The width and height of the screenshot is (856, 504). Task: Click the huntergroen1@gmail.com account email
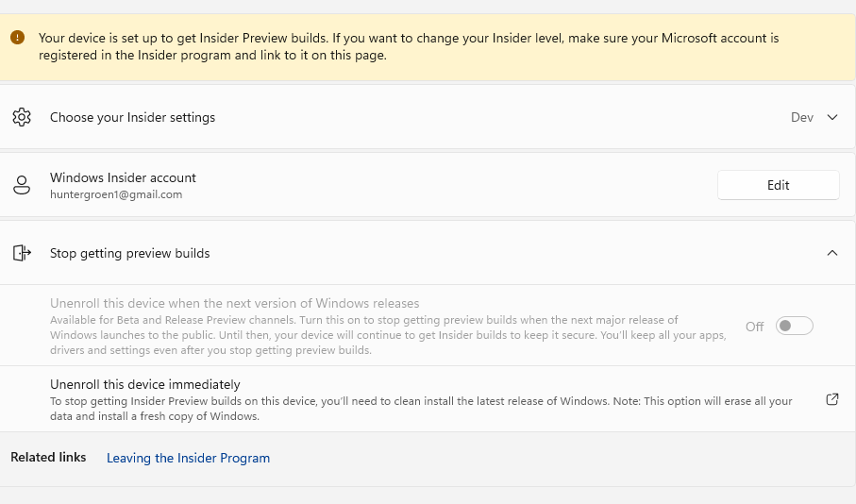pyautogui.click(x=116, y=194)
